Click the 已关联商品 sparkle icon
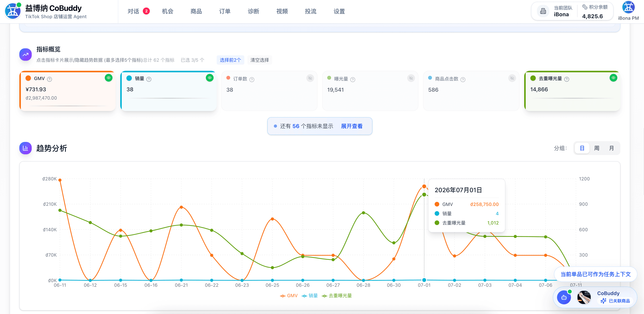The width and height of the screenshot is (644, 314). point(603,301)
